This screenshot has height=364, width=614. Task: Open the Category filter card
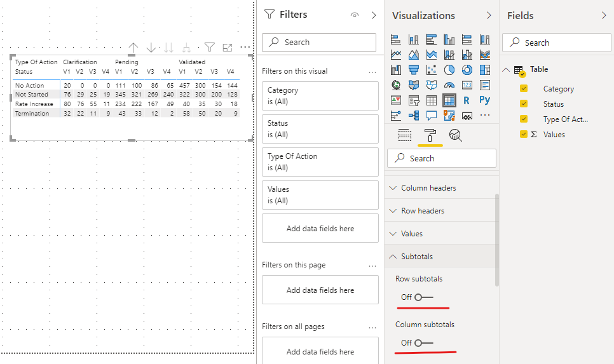point(320,96)
